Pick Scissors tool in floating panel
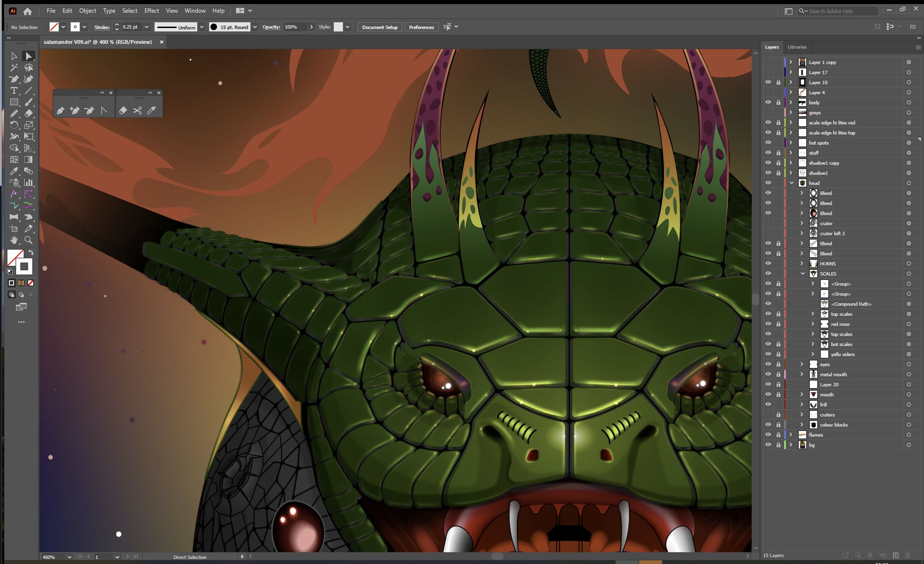Viewport: 924px width, 564px height. (137, 110)
